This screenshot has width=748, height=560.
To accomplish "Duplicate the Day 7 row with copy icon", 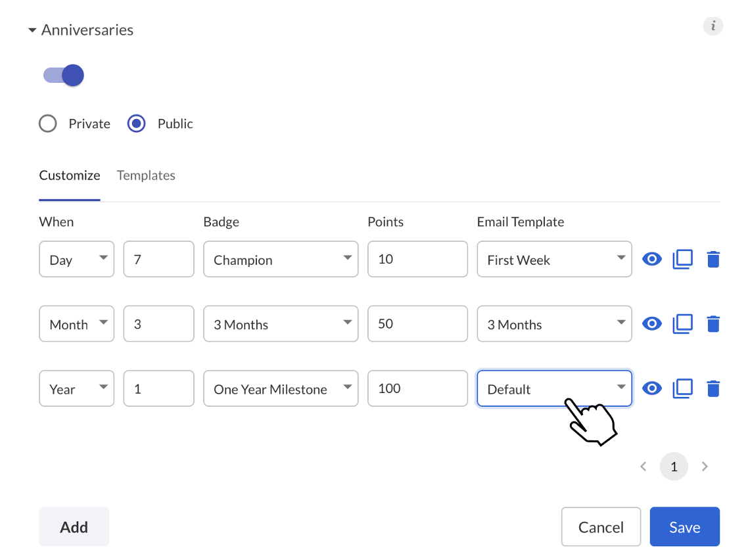I will 683,259.
